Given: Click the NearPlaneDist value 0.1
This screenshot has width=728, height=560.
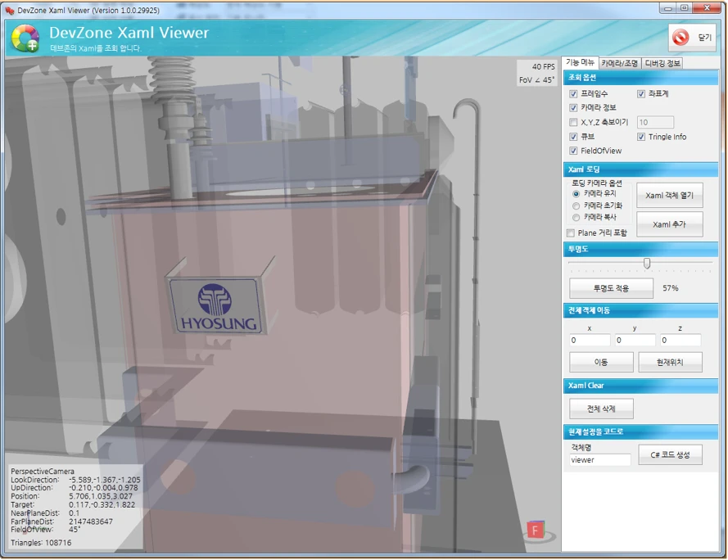Looking at the screenshot, I should coord(74,513).
